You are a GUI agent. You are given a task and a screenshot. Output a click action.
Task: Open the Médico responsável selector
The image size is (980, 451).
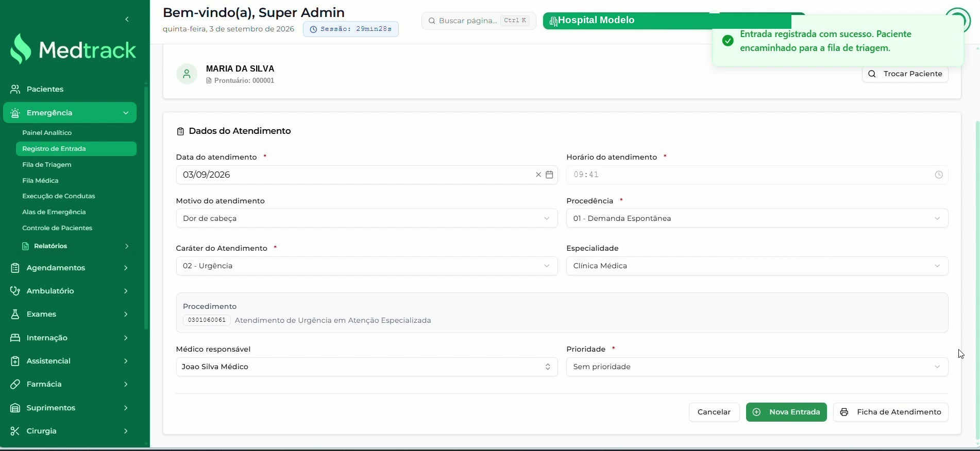click(x=367, y=367)
